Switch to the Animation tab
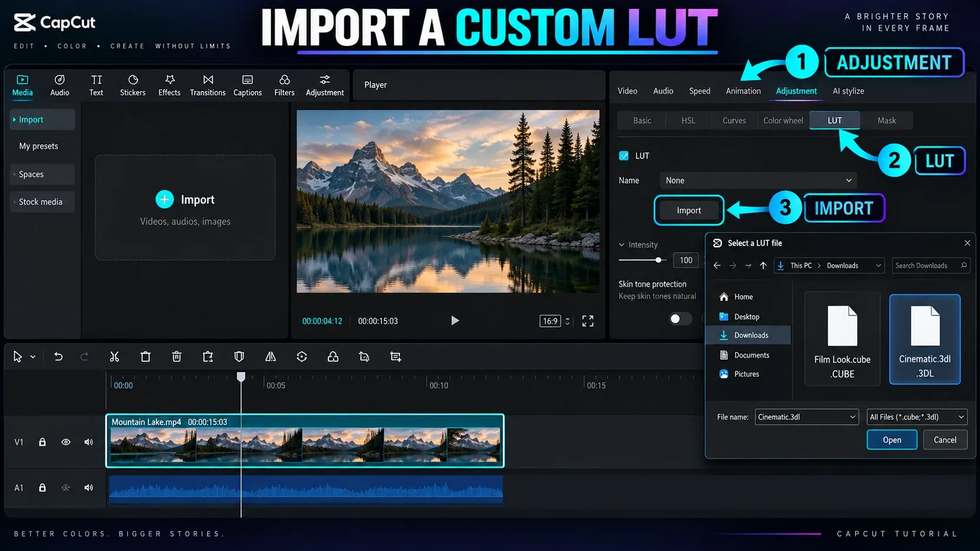 point(743,91)
